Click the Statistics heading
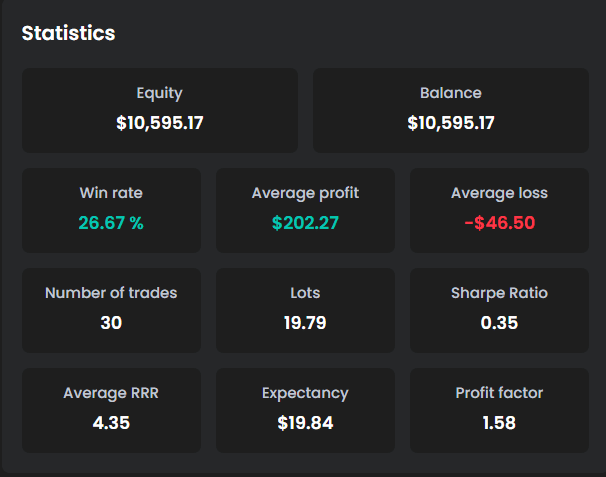The height and width of the screenshot is (477, 606). pos(68,33)
